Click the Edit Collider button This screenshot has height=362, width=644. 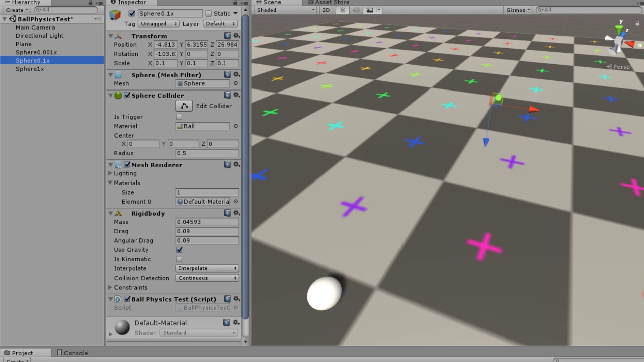coord(184,106)
